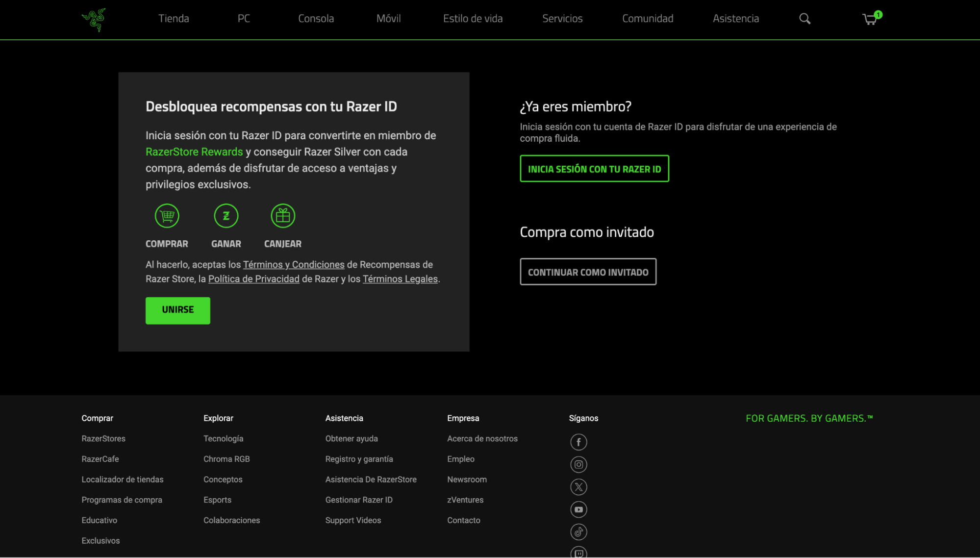Screen dimensions: 980x558
Task: Click the Razer snake logo
Action: point(94,20)
